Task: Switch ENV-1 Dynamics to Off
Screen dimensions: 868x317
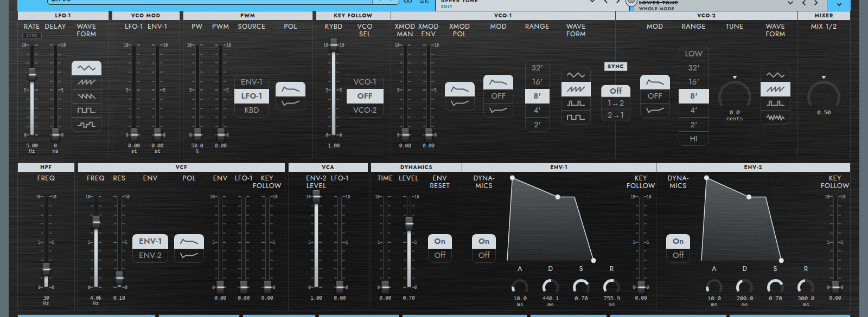Action: pyautogui.click(x=484, y=255)
